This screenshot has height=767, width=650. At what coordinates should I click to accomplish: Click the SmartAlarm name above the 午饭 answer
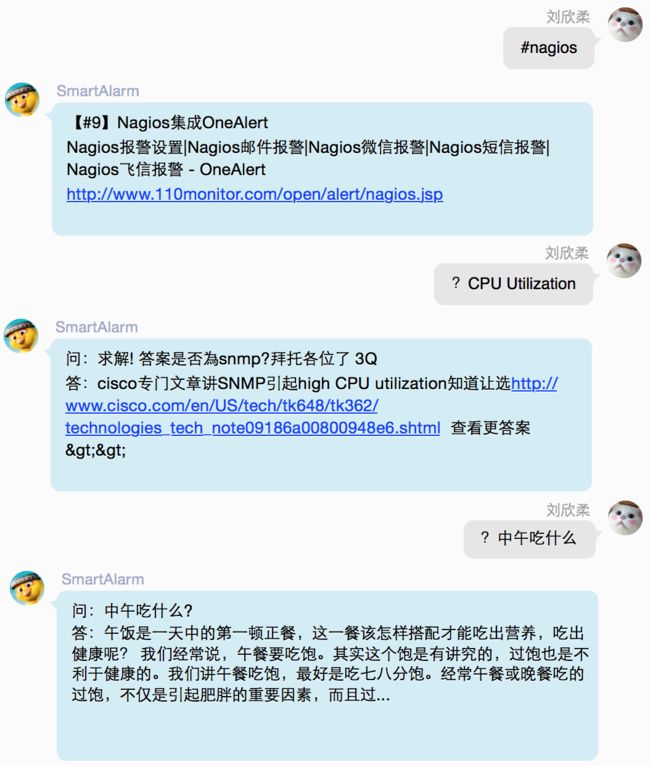point(103,579)
